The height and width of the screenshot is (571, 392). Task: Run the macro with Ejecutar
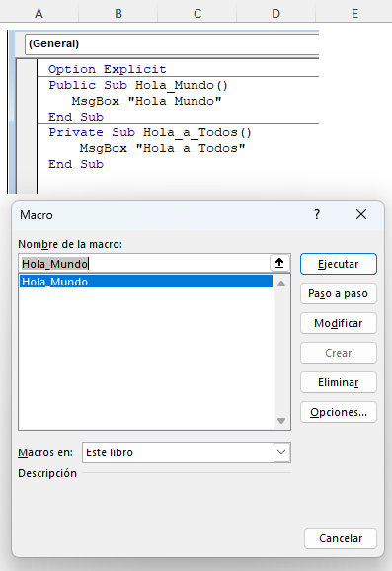pyautogui.click(x=338, y=264)
